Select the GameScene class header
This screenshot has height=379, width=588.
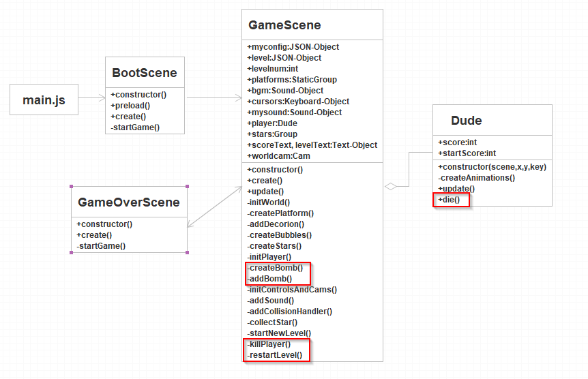pos(284,26)
